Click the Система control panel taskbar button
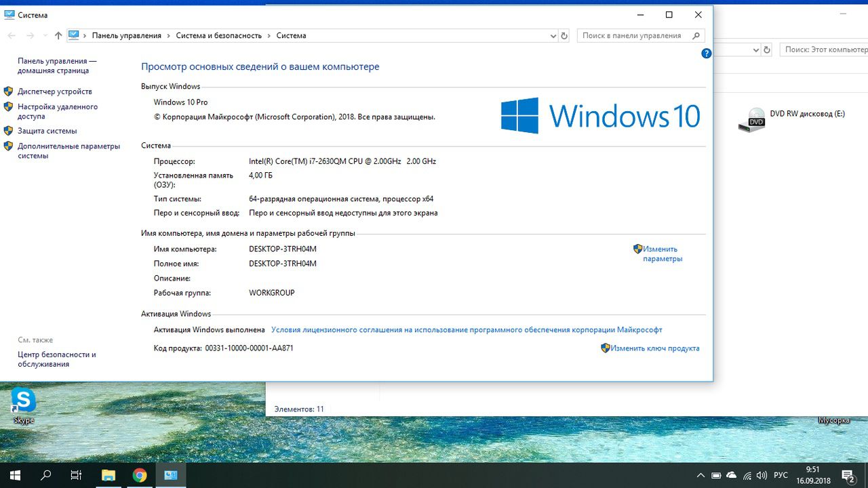The height and width of the screenshot is (488, 868). click(x=171, y=475)
